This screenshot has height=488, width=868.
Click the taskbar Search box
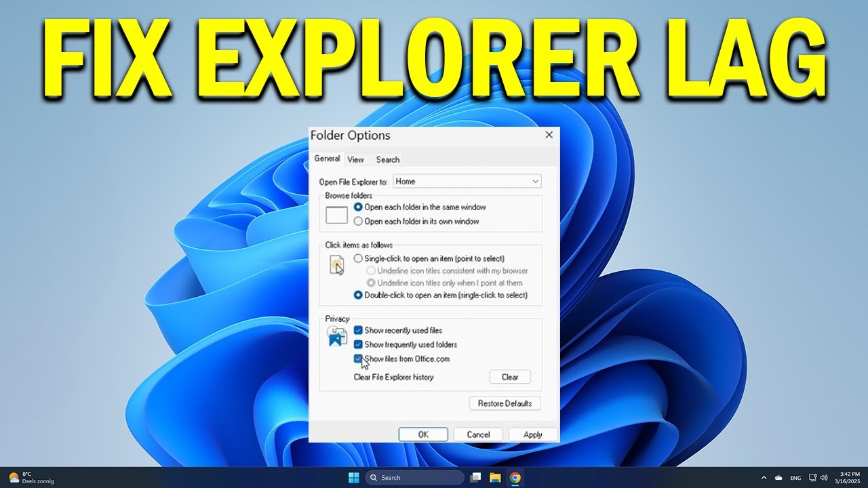click(414, 478)
